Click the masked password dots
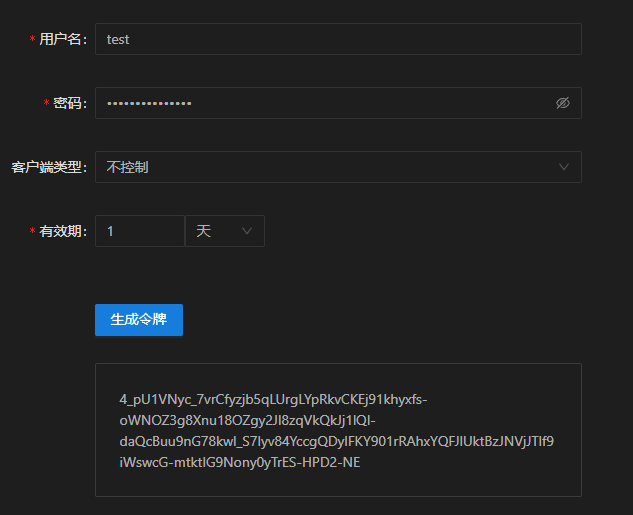Screen dimensions: 633x515 click(149, 103)
